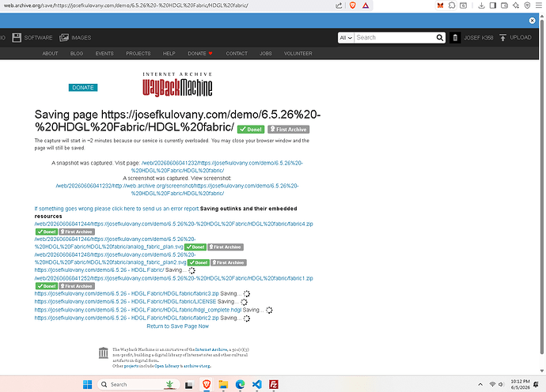546x392 pixels.
Task: Open Brave browser in the taskbar
Action: pyautogui.click(x=207, y=384)
